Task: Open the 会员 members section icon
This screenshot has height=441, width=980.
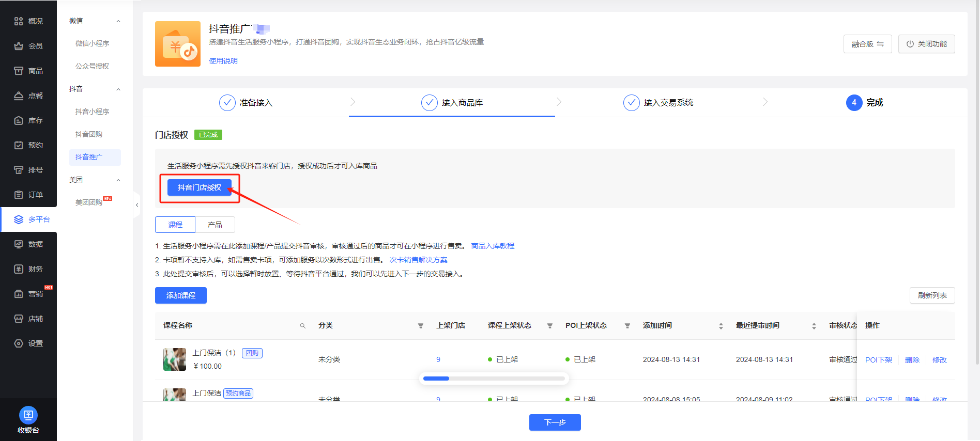Action: click(19, 46)
